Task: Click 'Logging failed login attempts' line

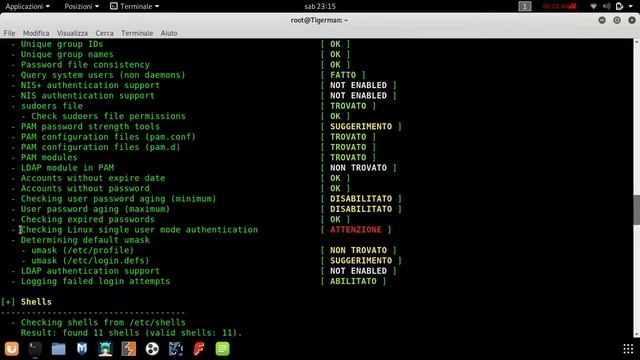Action: (96, 281)
